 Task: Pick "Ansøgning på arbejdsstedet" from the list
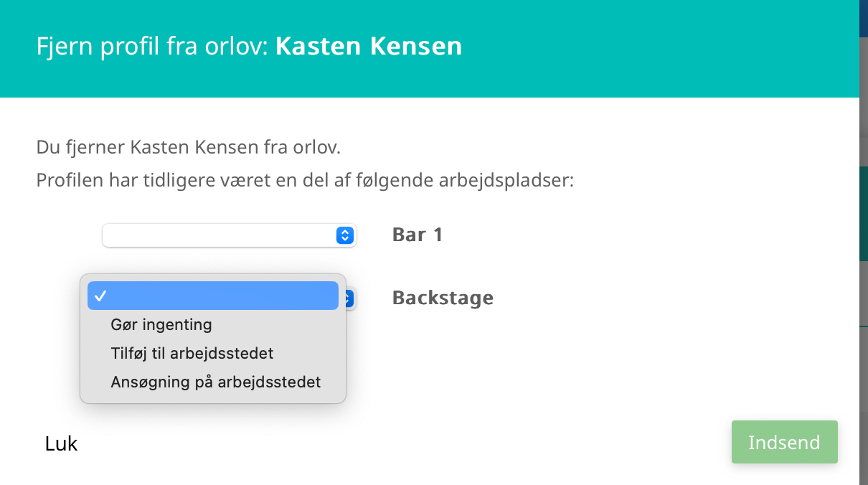(216, 382)
